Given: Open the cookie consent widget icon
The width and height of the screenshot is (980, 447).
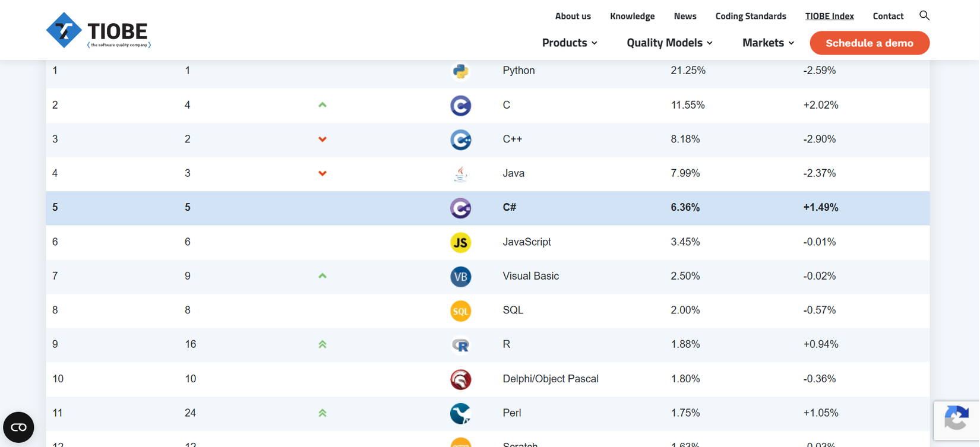Looking at the screenshot, I should coord(18,427).
